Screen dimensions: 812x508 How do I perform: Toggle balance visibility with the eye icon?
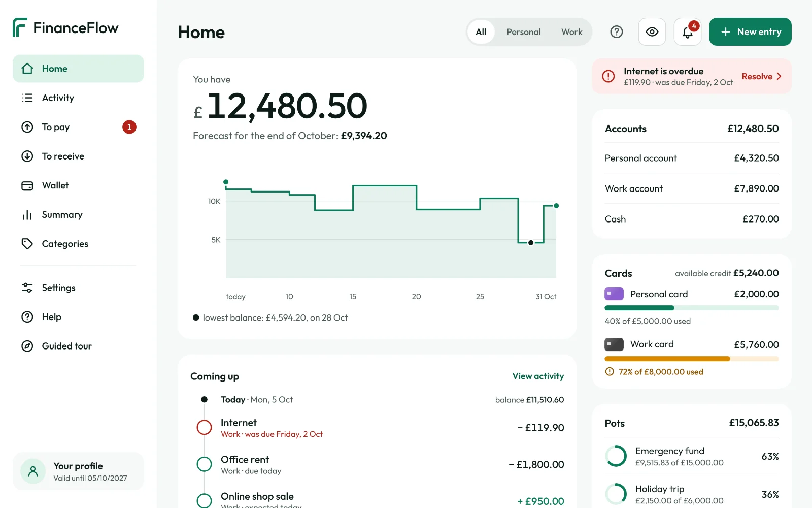[x=652, y=32]
